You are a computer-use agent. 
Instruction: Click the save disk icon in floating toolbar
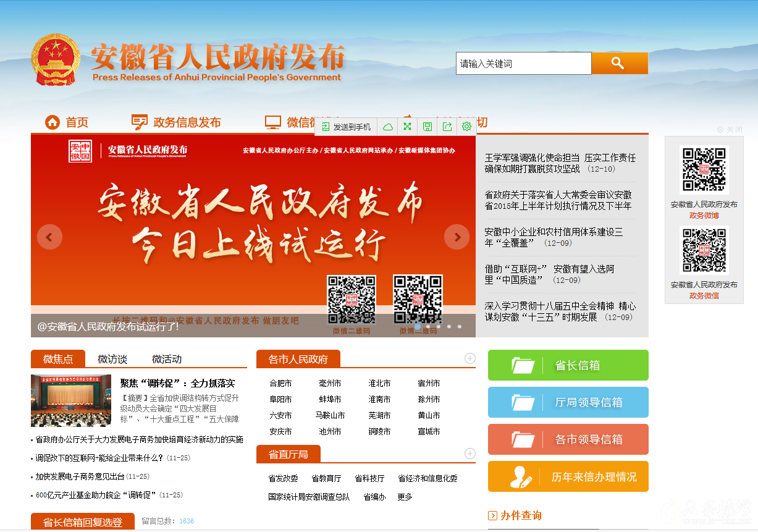click(427, 127)
